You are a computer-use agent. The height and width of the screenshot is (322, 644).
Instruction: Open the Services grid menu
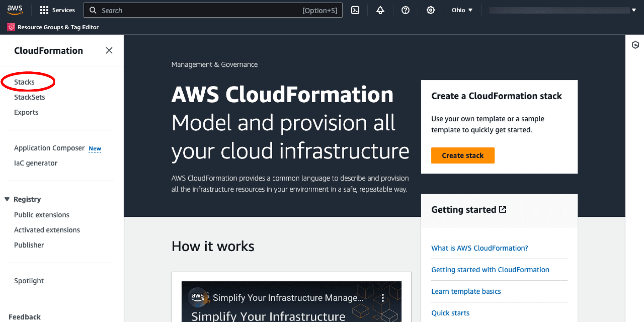click(x=44, y=10)
